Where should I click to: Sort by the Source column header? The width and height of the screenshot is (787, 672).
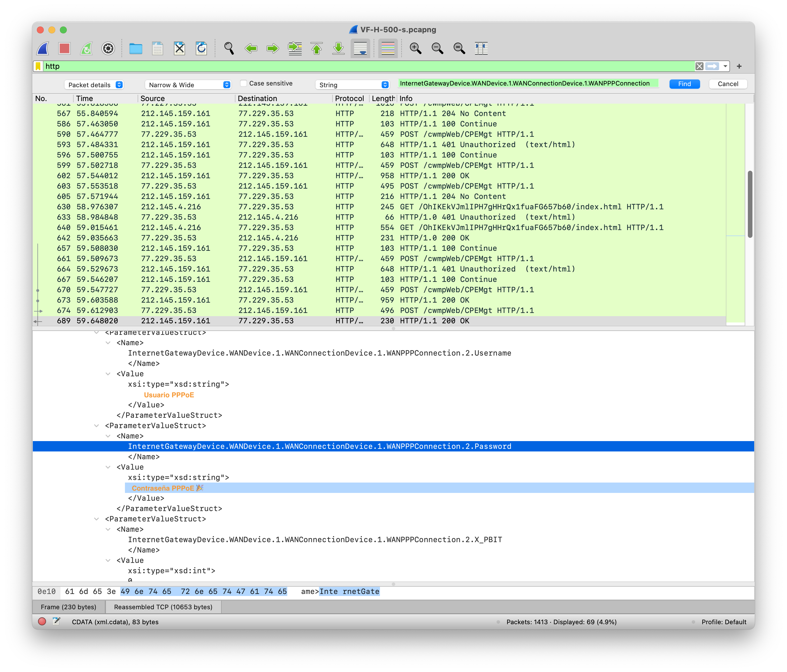coord(186,98)
